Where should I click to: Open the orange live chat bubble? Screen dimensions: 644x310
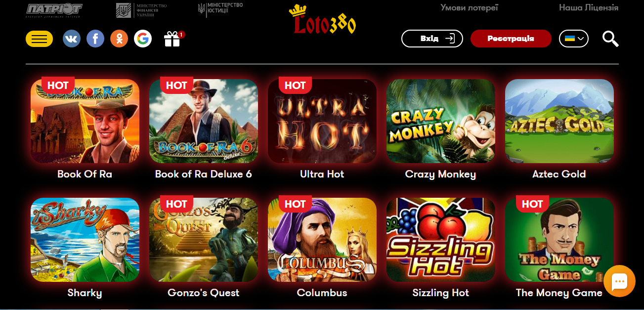point(619,281)
